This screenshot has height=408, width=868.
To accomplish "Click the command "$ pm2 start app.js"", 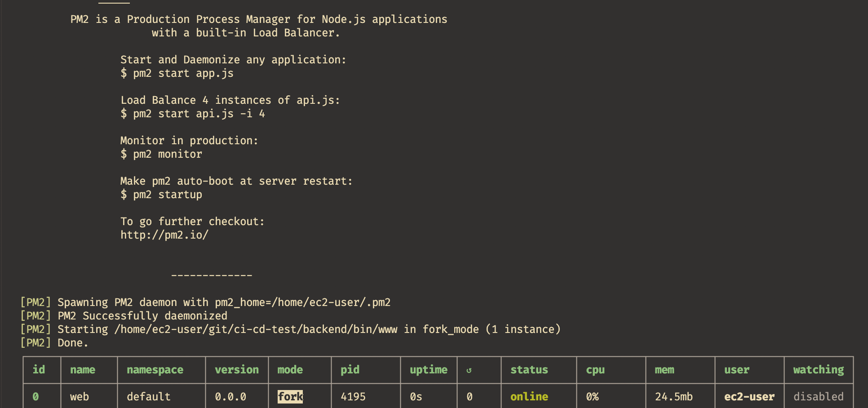I will [177, 73].
